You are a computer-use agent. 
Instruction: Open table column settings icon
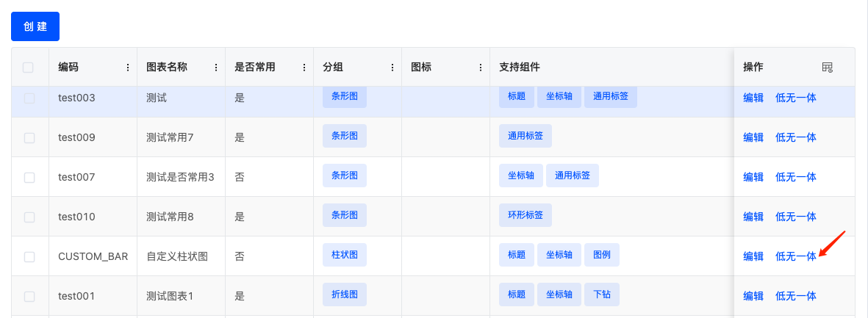click(x=827, y=68)
